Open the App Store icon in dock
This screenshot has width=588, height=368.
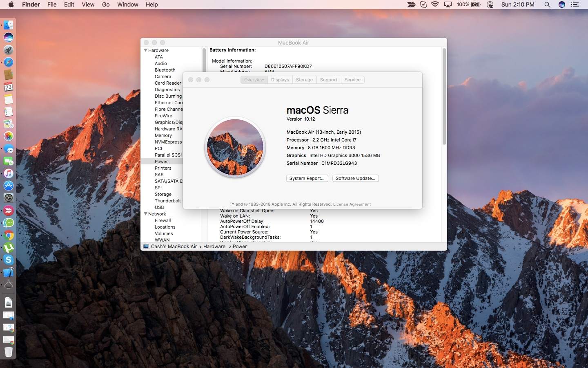click(x=9, y=186)
